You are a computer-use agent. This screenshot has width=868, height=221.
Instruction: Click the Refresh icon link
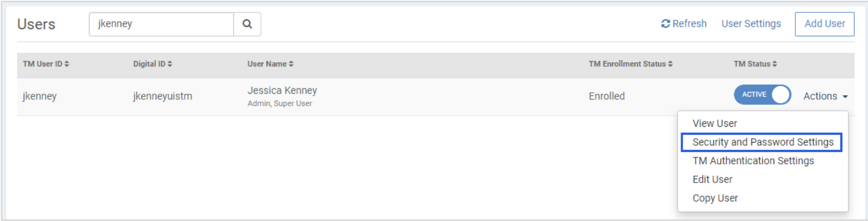click(x=666, y=24)
